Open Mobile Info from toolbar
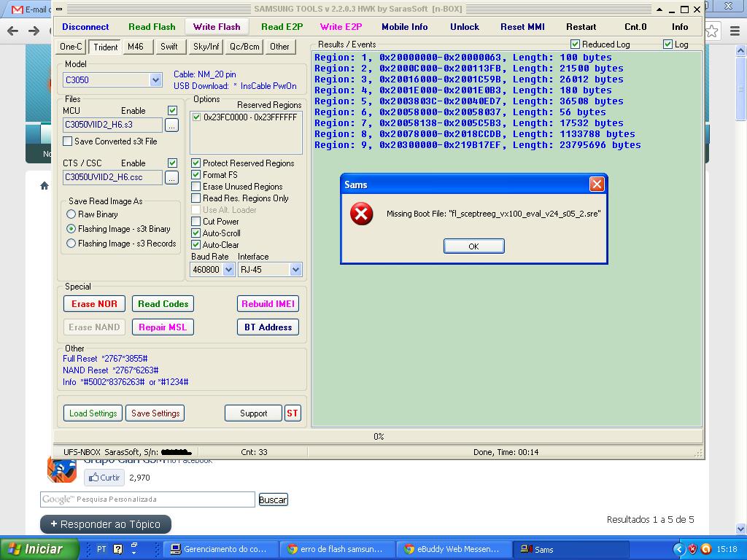This screenshot has height=560, width=747. coord(404,27)
